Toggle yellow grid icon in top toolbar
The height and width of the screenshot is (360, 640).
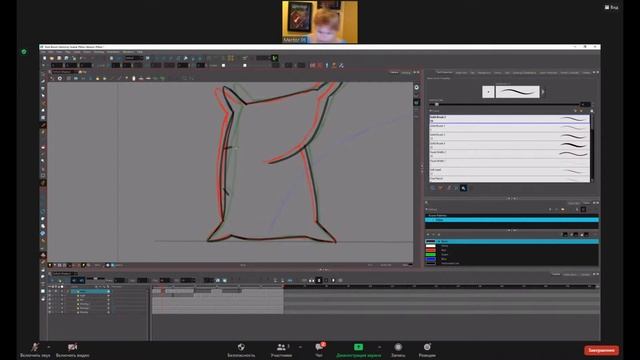point(231,58)
